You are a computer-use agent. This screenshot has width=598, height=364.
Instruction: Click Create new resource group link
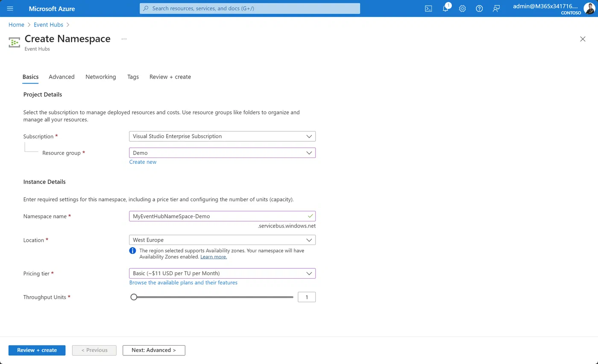point(143,162)
